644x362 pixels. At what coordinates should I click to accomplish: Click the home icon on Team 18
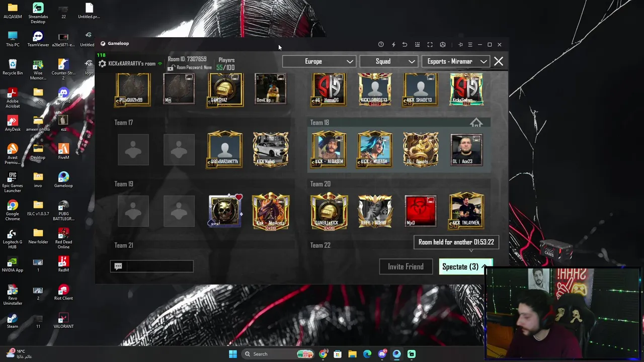476,123
